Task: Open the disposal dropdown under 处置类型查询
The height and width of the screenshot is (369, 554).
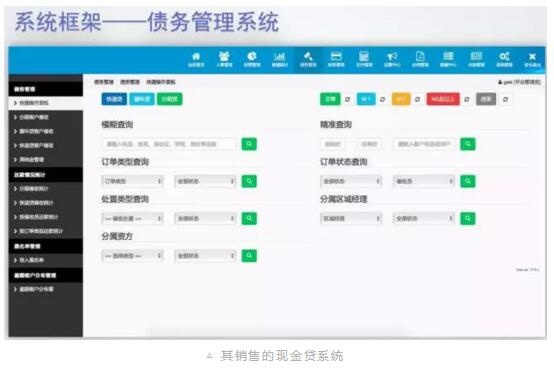Action: pyautogui.click(x=132, y=218)
